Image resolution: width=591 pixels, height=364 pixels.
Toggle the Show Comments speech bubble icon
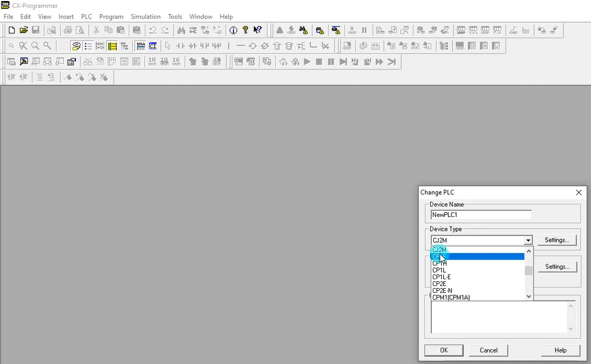[x=76, y=46]
